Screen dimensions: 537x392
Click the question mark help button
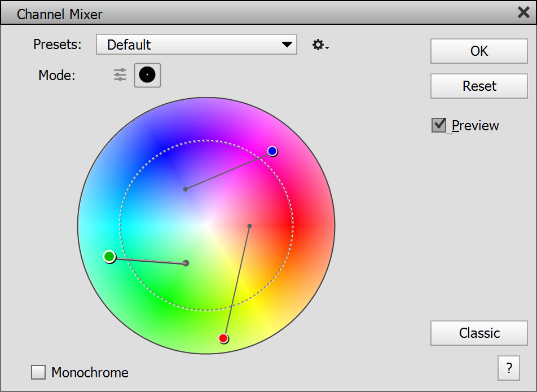[x=509, y=368]
